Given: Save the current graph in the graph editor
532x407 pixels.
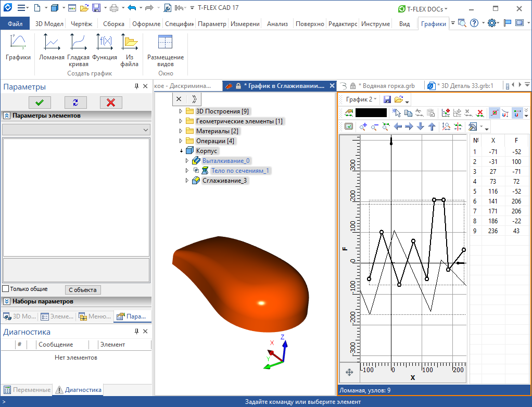Looking at the screenshot, I should (x=387, y=98).
